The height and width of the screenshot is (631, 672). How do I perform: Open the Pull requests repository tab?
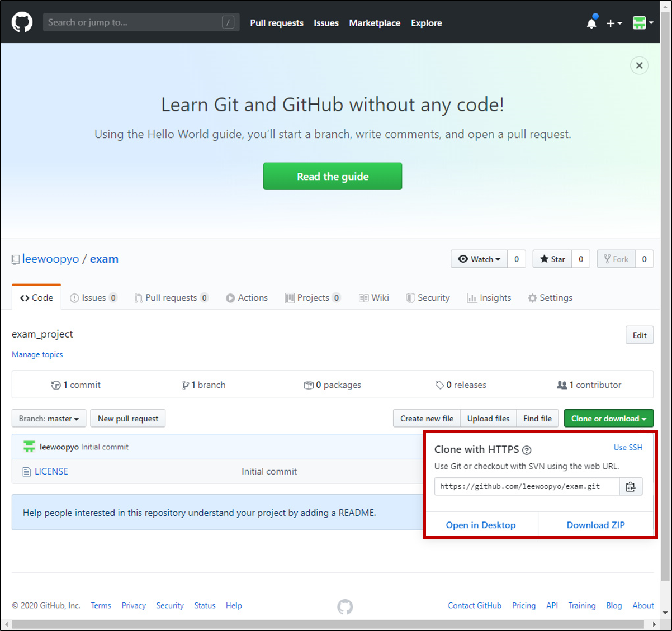(171, 298)
